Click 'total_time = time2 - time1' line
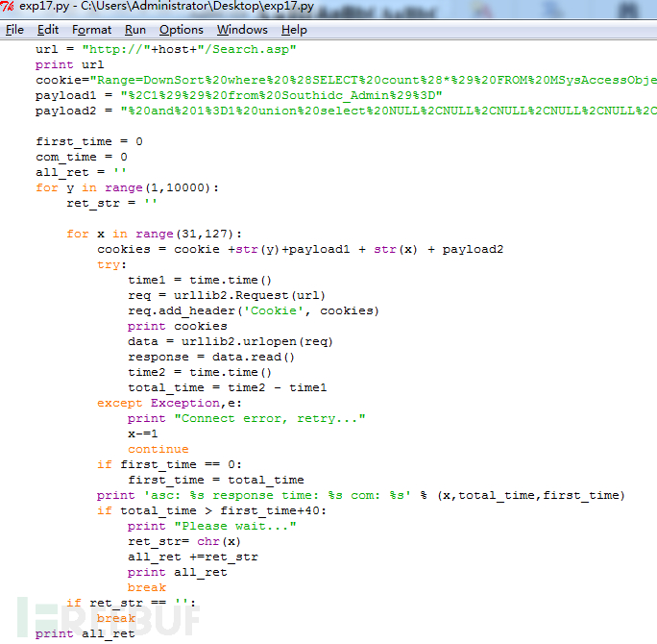Image resolution: width=657 pixels, height=644 pixels. click(x=227, y=387)
